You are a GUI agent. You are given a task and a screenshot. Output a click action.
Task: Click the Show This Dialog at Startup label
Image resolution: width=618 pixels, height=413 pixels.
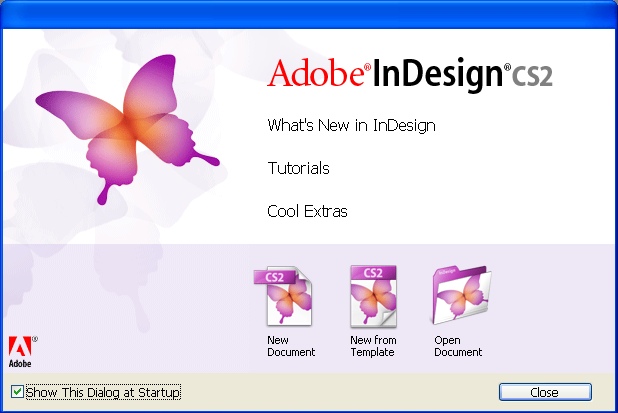click(103, 392)
